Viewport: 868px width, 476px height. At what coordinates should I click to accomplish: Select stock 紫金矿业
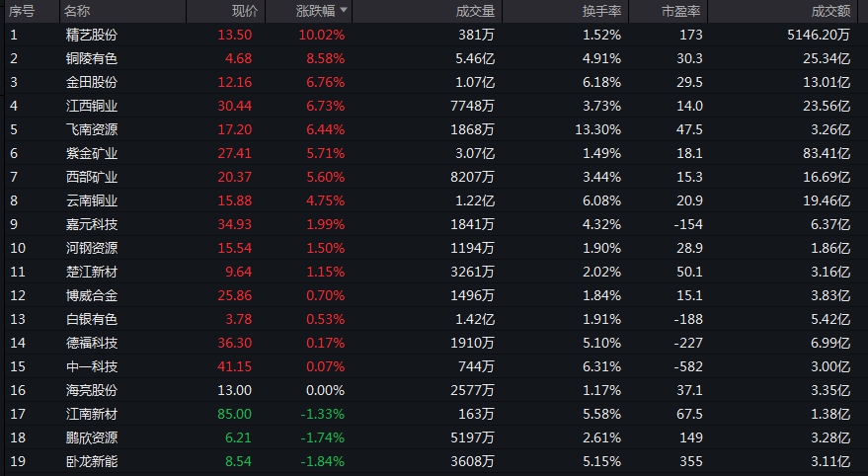[92, 153]
